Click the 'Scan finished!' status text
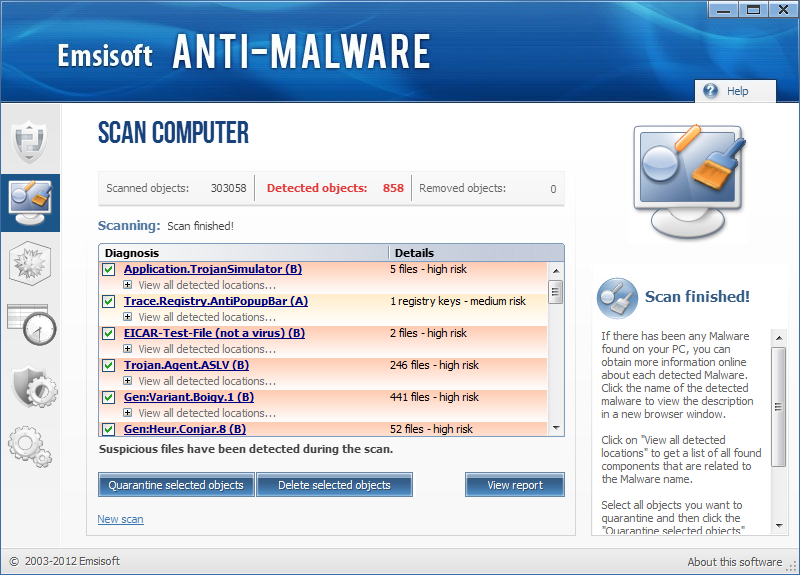 [201, 226]
